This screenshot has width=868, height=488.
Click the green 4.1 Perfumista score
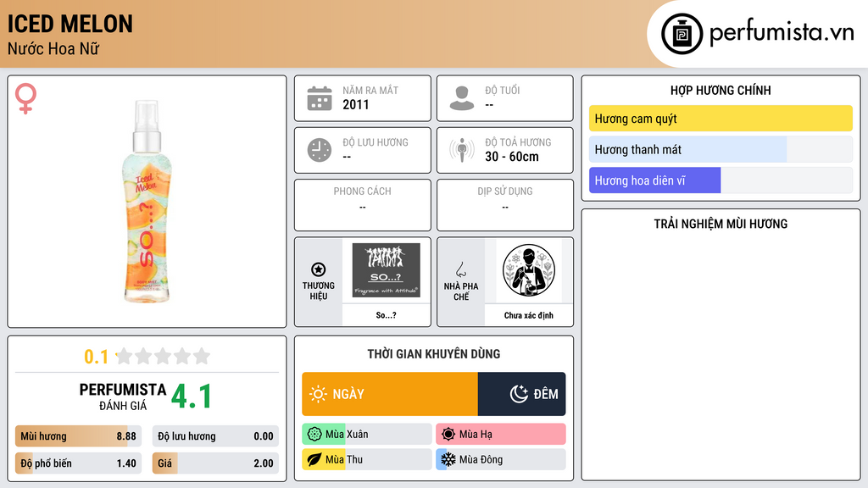pyautogui.click(x=192, y=396)
